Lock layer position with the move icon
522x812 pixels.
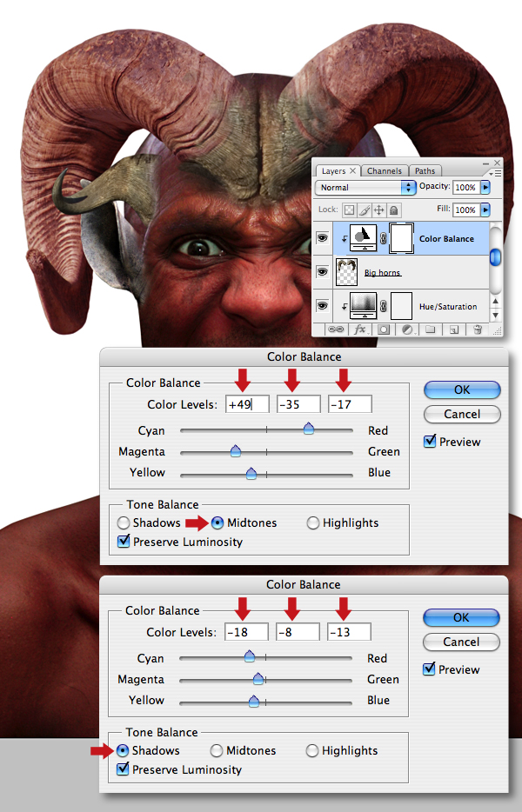click(x=379, y=210)
